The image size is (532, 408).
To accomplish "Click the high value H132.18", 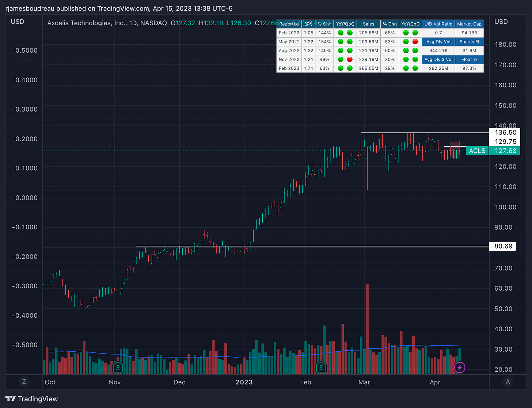I will coord(211,23).
